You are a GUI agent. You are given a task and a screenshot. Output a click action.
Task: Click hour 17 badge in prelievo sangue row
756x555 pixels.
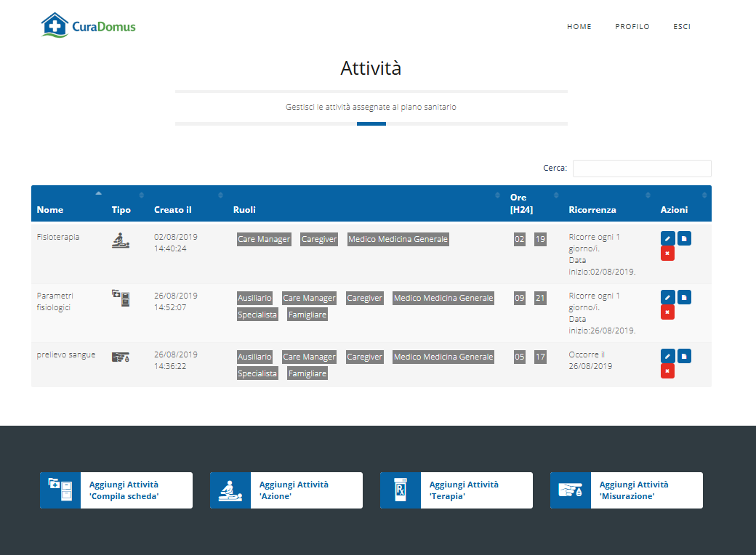click(540, 357)
